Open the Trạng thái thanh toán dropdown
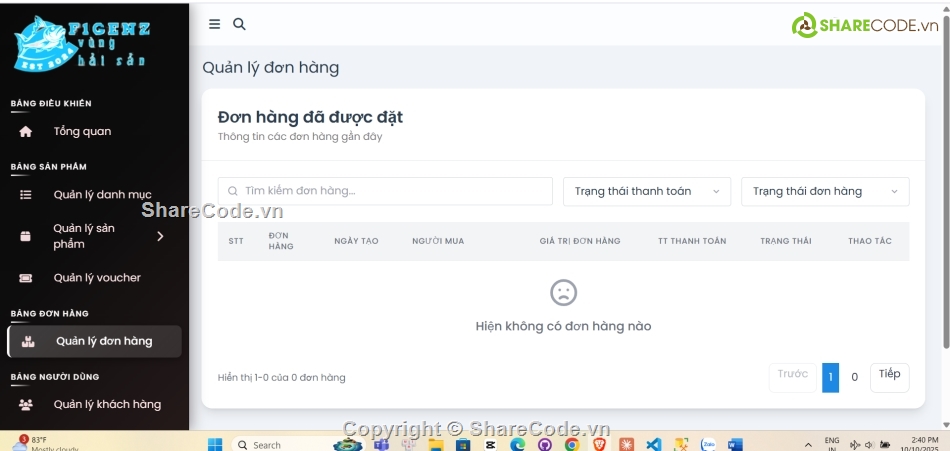 point(647,191)
